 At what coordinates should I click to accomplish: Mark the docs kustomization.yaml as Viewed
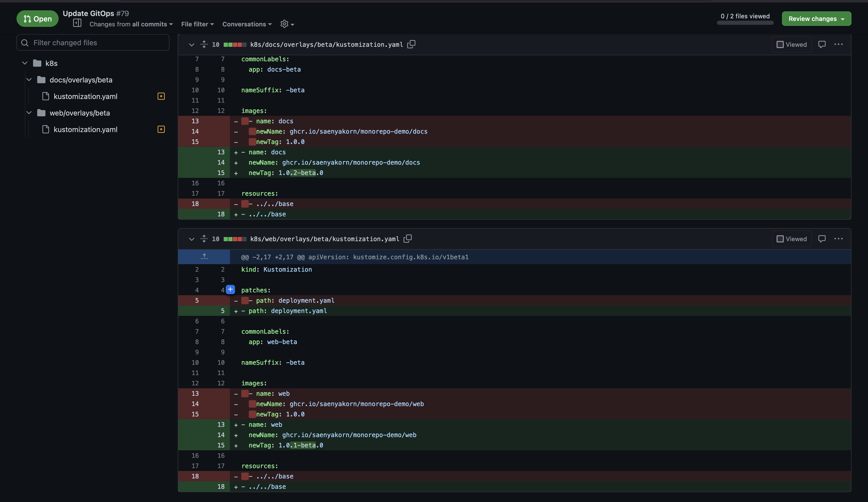(792, 44)
